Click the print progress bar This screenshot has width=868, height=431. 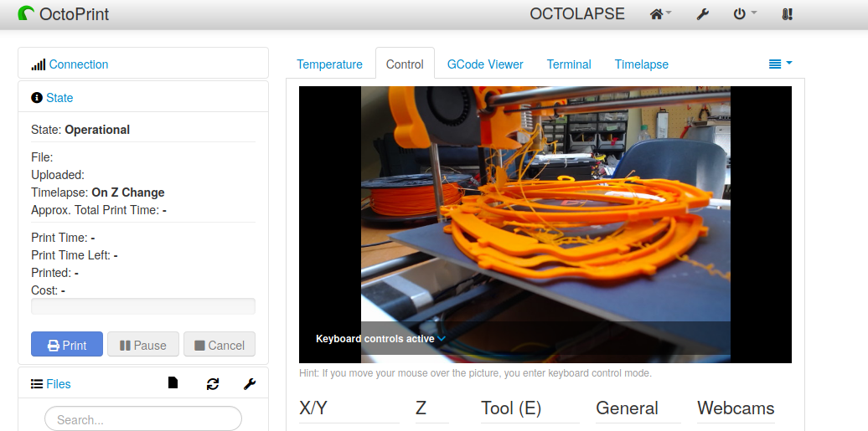click(x=143, y=306)
